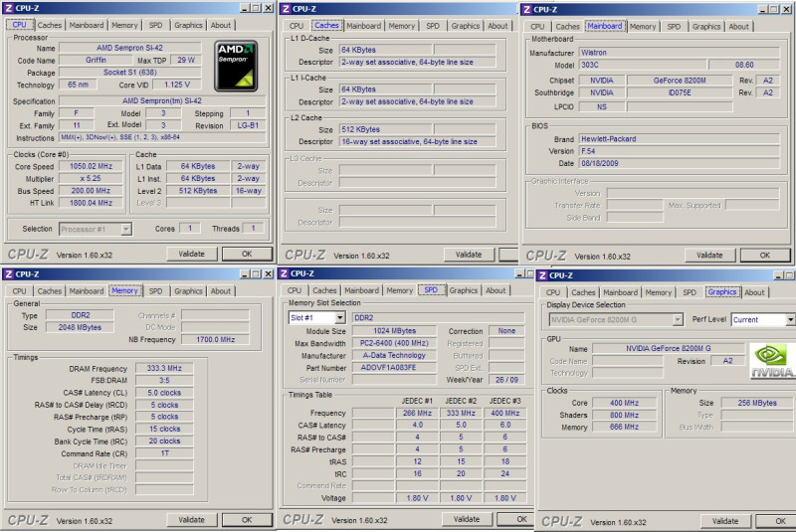Open the Processor #1 selection dropdown
The width and height of the screenshot is (796, 532).
click(x=126, y=230)
